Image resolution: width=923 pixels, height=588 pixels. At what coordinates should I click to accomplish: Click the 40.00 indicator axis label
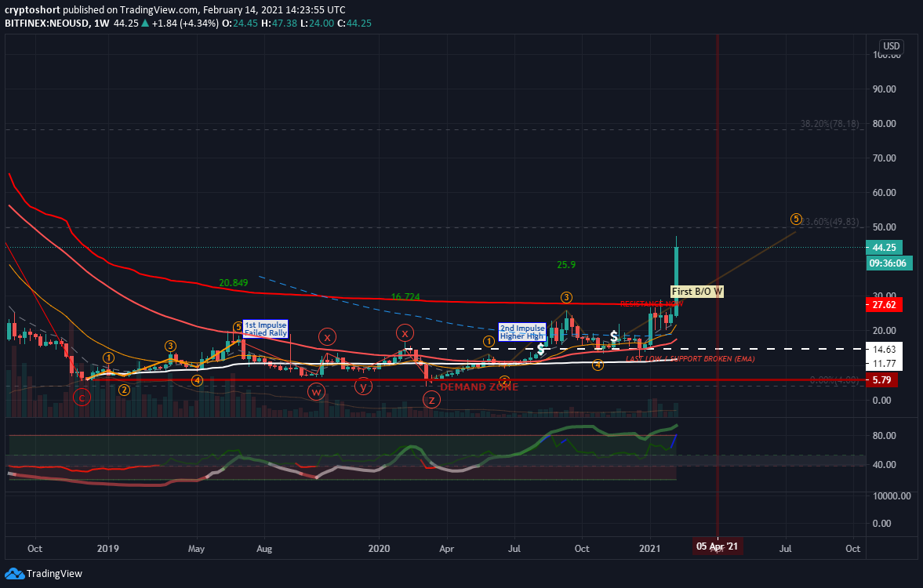(885, 464)
